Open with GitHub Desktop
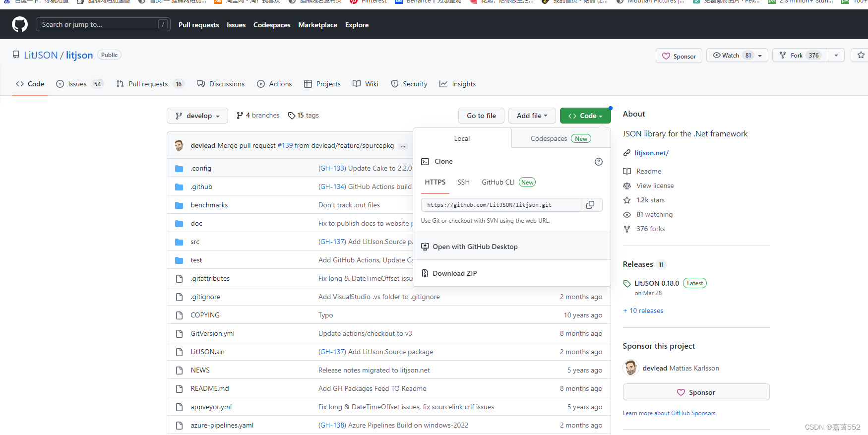This screenshot has height=435, width=868. point(511,247)
